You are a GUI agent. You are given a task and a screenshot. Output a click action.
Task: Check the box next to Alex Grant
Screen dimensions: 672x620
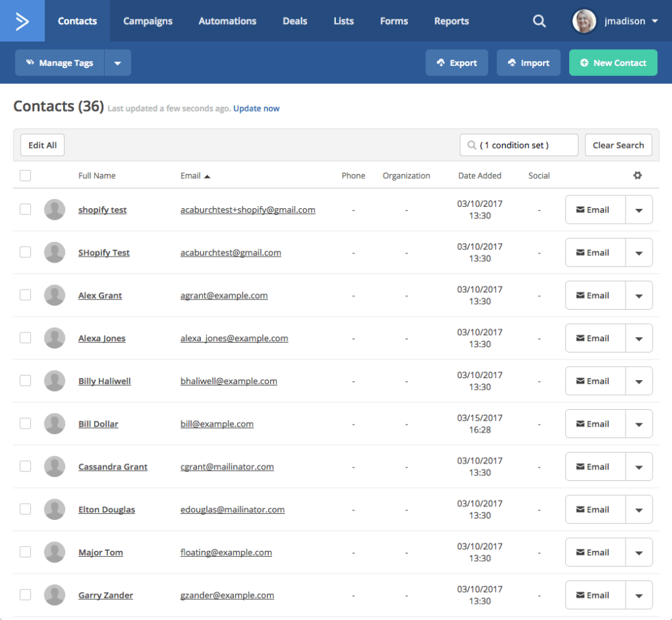pos(25,295)
